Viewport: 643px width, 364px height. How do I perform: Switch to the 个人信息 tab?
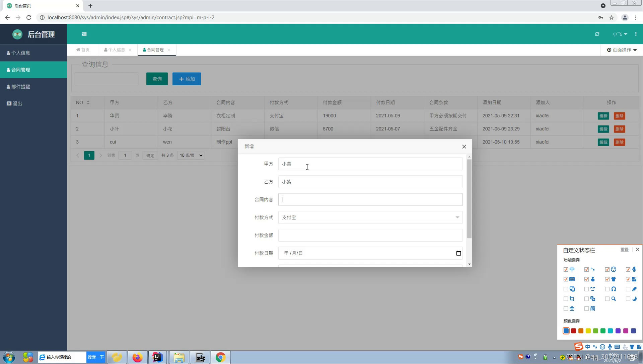[115, 50]
